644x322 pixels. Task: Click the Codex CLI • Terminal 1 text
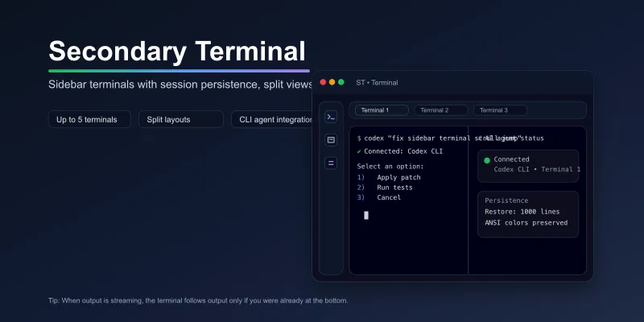coord(537,169)
